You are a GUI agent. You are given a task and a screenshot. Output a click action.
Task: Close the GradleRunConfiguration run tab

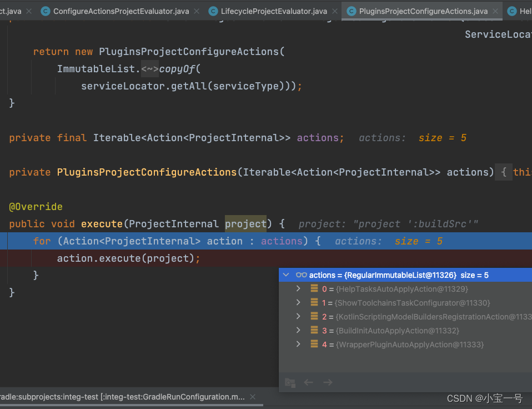point(253,397)
